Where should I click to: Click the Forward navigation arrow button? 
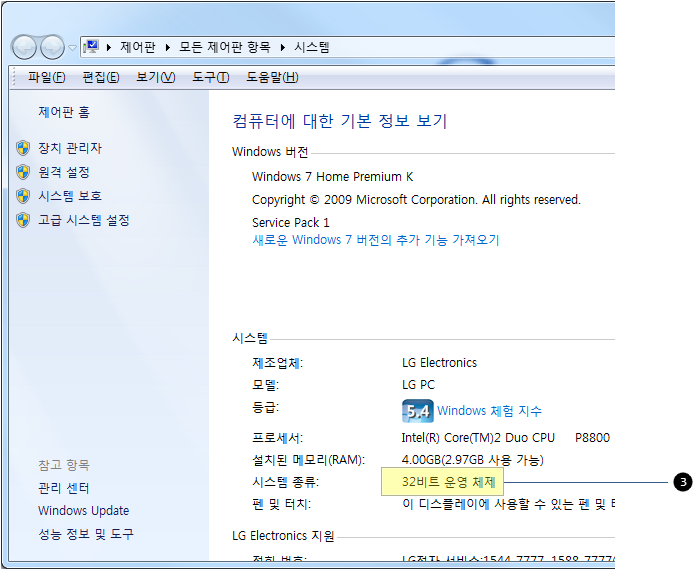[x=52, y=47]
